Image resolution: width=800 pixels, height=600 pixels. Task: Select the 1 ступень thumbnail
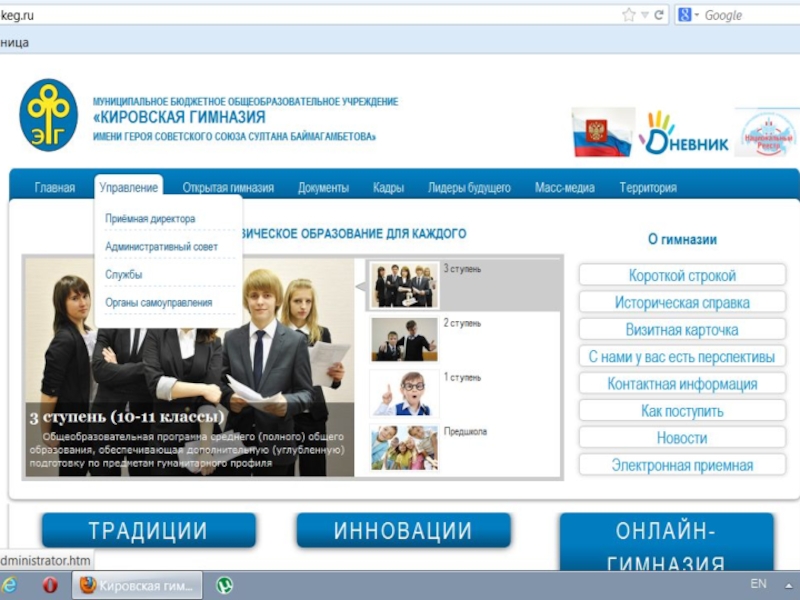tap(404, 393)
